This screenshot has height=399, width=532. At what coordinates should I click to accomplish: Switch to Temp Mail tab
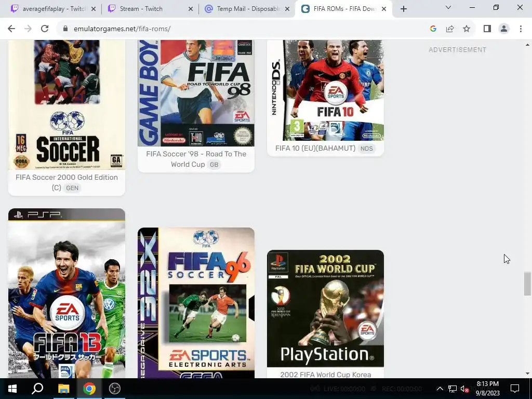coord(247,9)
